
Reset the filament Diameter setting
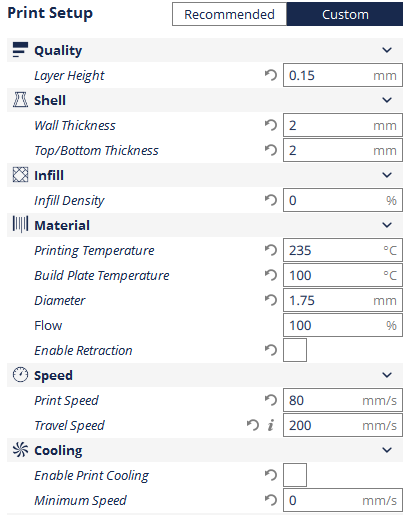(x=271, y=300)
